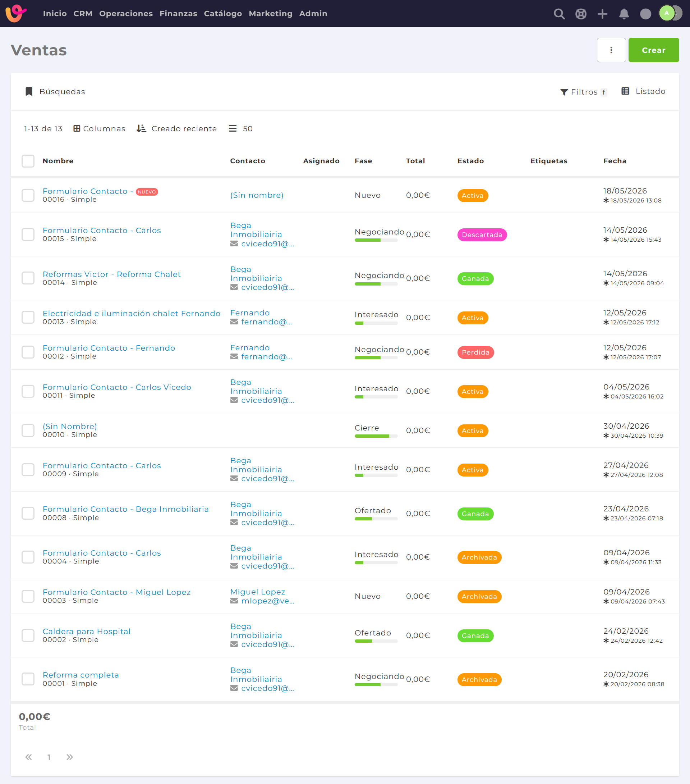Click the Columnas grid icon
This screenshot has width=690, height=784.
[77, 128]
